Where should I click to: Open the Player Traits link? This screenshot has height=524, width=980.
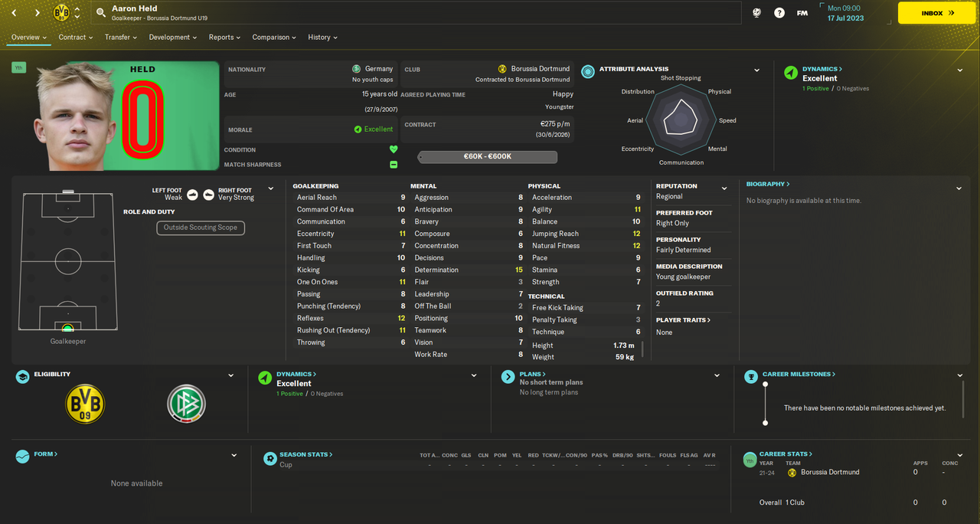pyautogui.click(x=683, y=320)
